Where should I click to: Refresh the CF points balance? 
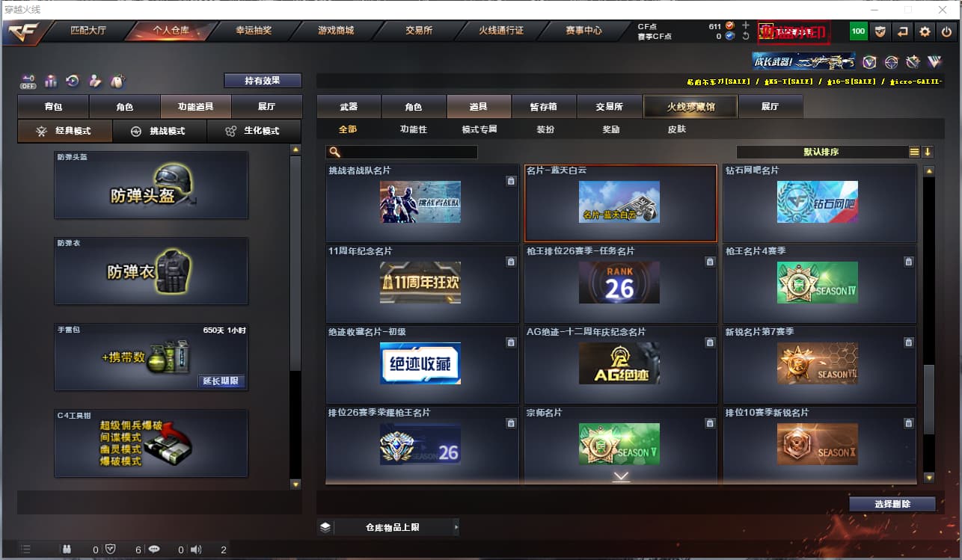coord(745,36)
